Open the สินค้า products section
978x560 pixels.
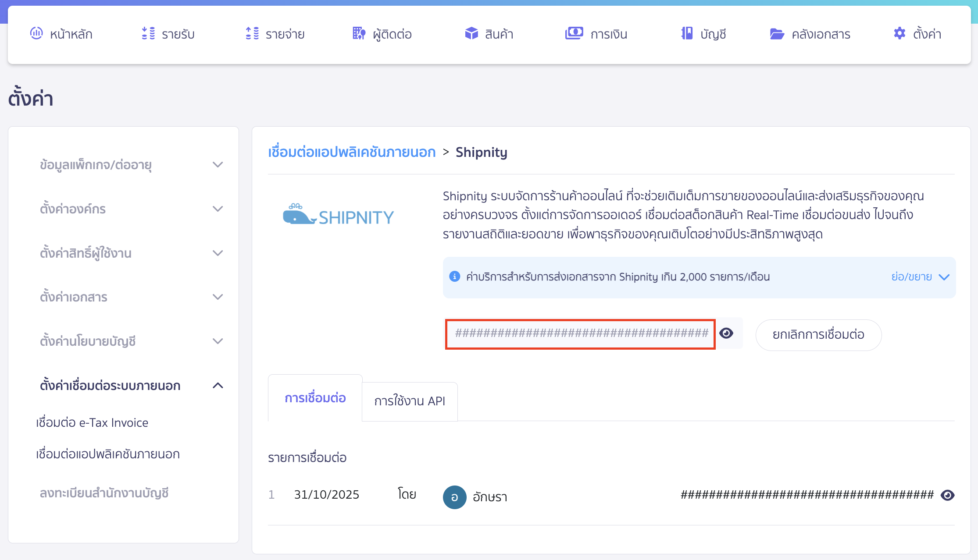(488, 34)
